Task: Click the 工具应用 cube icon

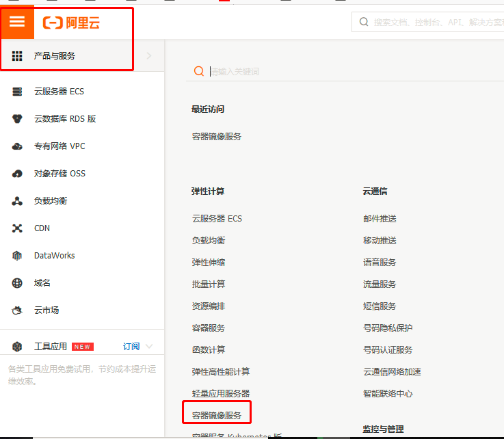Action: pos(17,347)
